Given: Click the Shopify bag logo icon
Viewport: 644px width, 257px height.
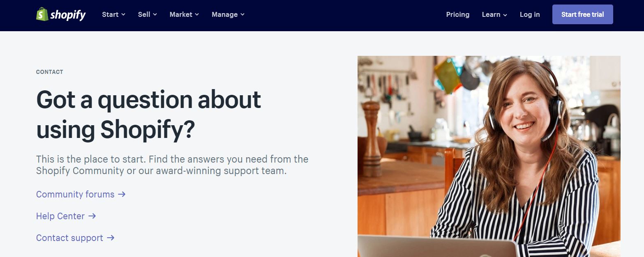Looking at the screenshot, I should [x=42, y=14].
